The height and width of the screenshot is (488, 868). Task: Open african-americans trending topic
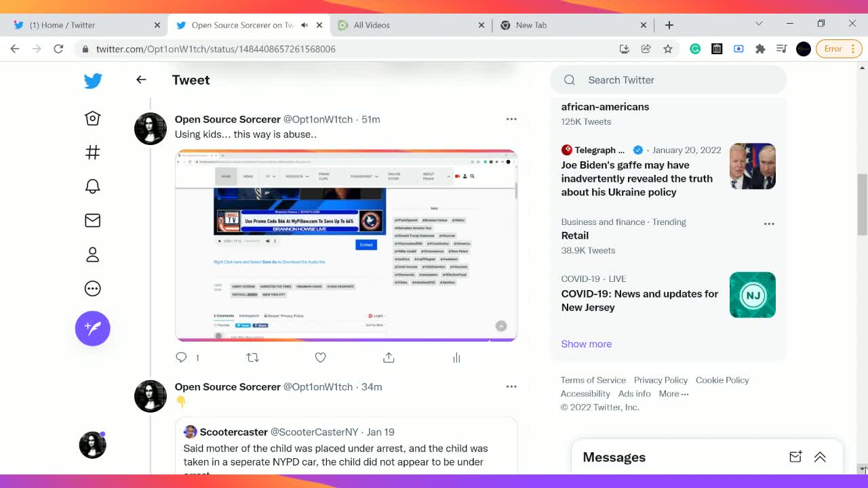605,106
